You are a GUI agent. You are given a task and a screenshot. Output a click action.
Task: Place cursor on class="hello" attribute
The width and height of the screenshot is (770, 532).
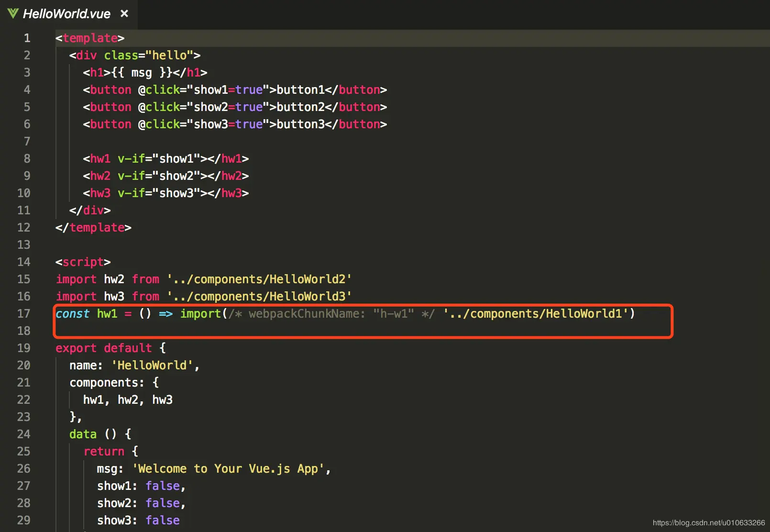tap(149, 55)
